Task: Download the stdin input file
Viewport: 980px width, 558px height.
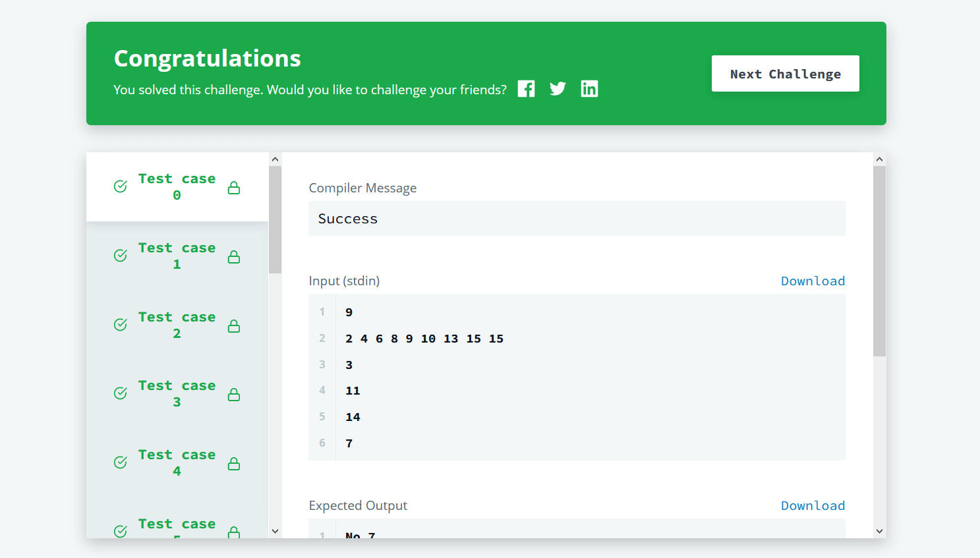Action: coord(813,281)
